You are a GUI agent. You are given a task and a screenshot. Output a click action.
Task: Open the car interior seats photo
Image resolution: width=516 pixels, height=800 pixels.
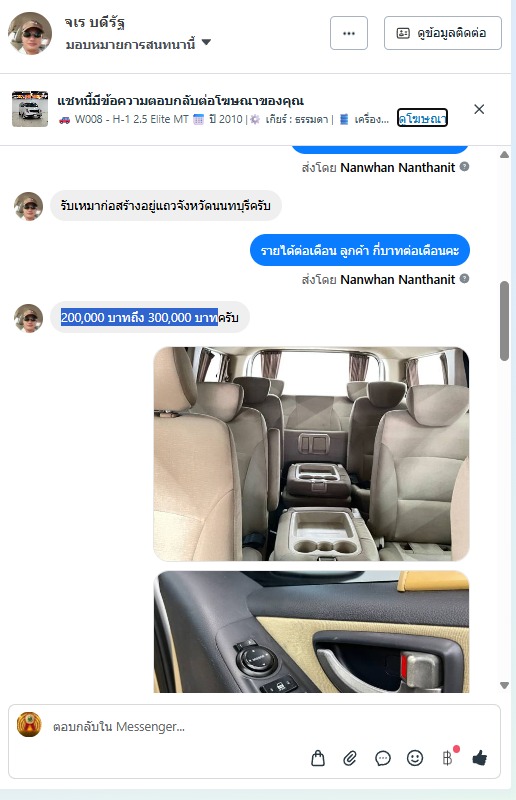click(311, 454)
